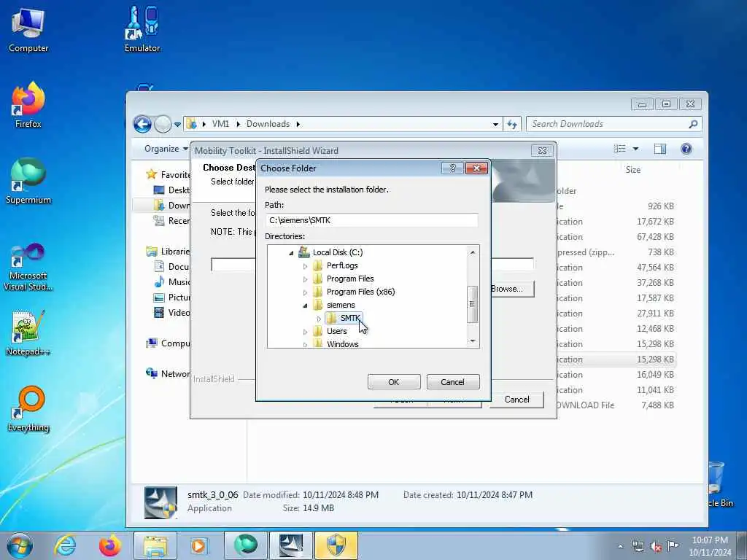The image size is (747, 560).
Task: Open the recent pages dropdown arrow
Action: tap(177, 124)
